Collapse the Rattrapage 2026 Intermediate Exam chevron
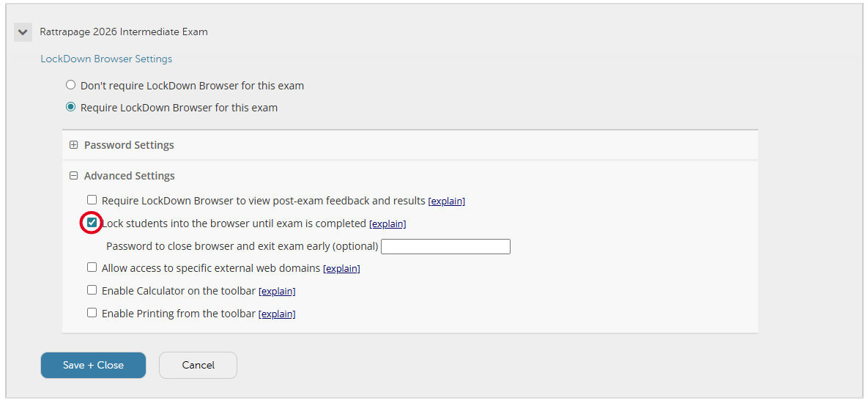The width and height of the screenshot is (868, 403). (x=23, y=32)
